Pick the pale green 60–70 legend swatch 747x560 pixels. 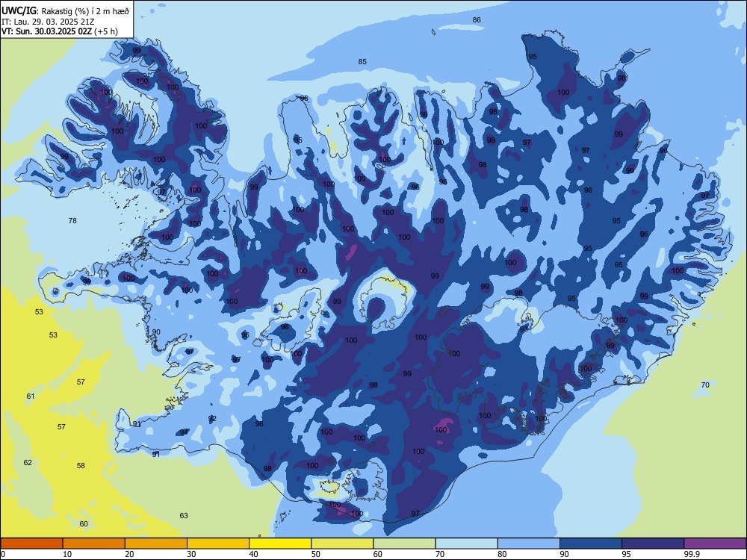pyautogui.click(x=404, y=544)
